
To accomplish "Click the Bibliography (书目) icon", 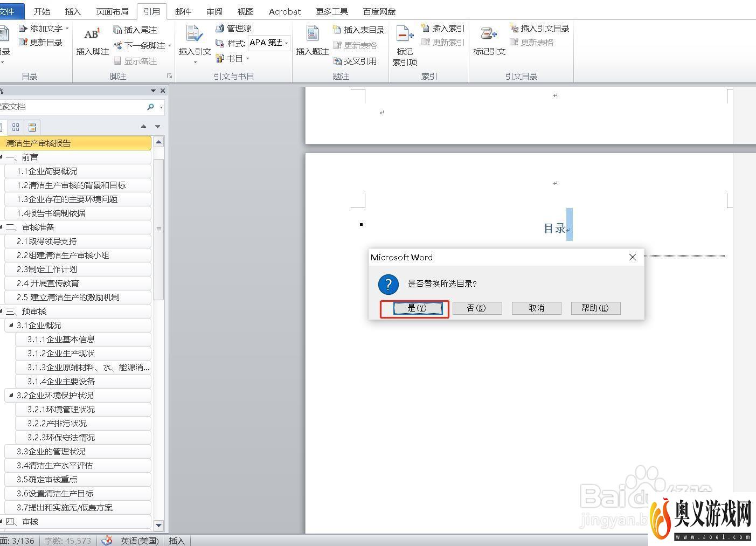I will pyautogui.click(x=220, y=58).
